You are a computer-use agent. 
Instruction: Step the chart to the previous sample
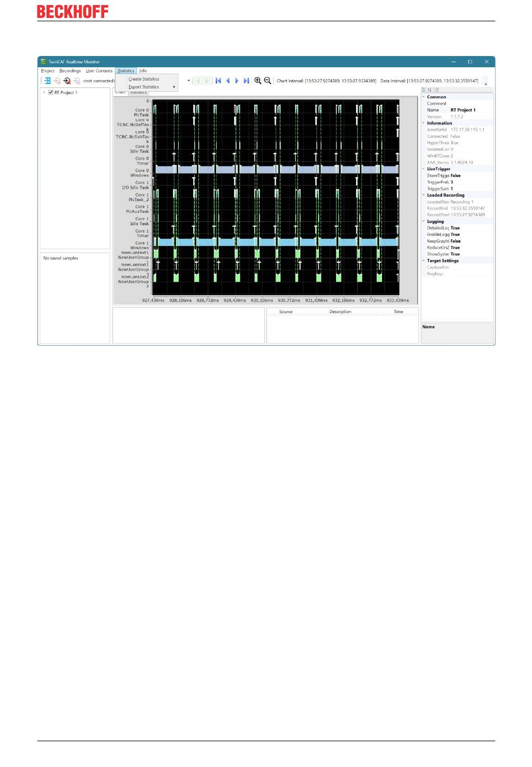point(228,81)
